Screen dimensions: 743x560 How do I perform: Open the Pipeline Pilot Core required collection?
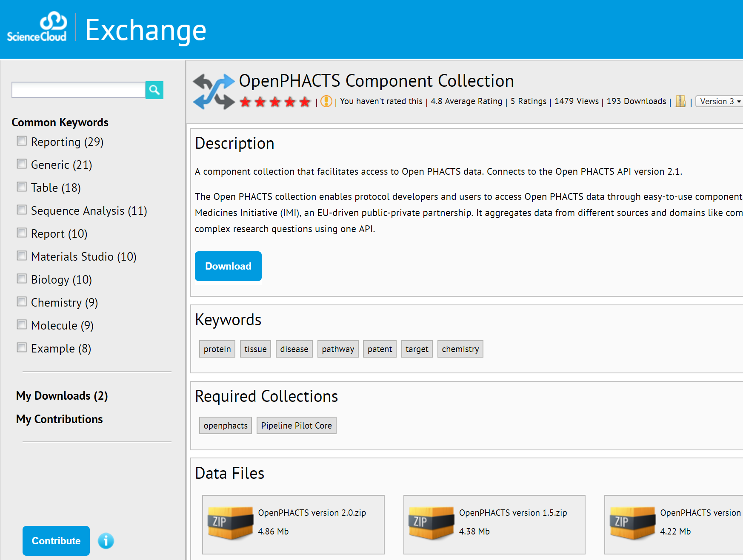click(x=297, y=426)
